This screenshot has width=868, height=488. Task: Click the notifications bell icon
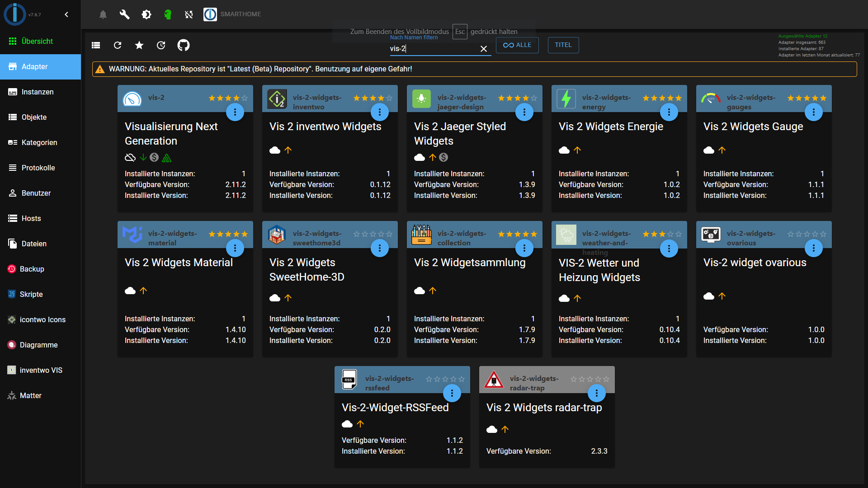click(x=103, y=14)
